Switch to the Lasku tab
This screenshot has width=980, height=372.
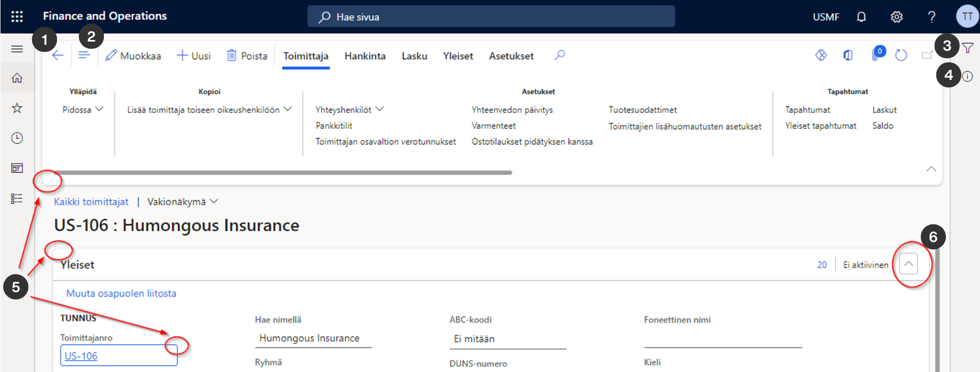tap(414, 56)
